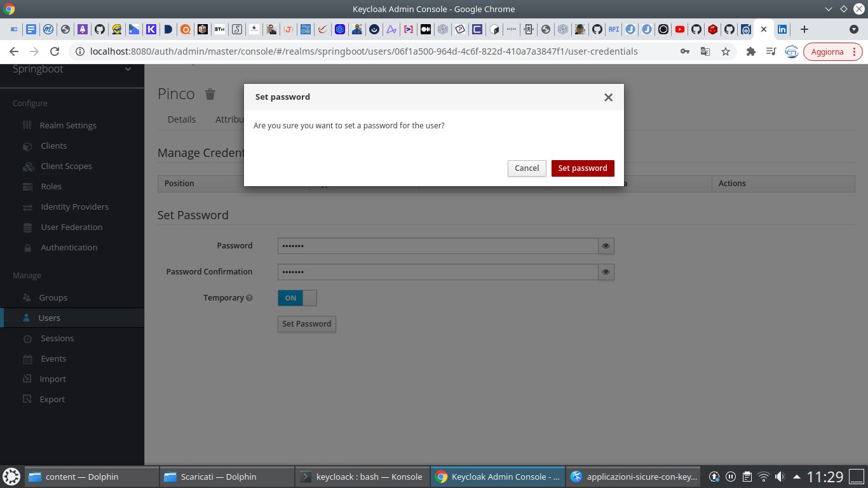This screenshot has height=488, width=868.
Task: Switch to the LinkedIn tab
Action: click(x=782, y=29)
